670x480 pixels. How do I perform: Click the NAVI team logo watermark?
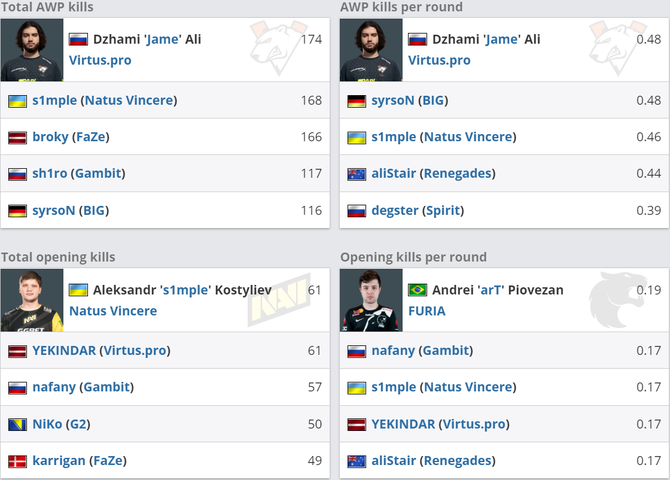(x=279, y=299)
